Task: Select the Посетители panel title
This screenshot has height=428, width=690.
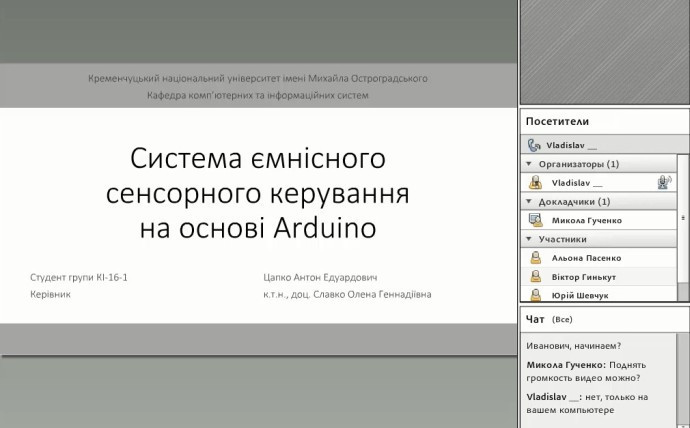Action: 557,121
